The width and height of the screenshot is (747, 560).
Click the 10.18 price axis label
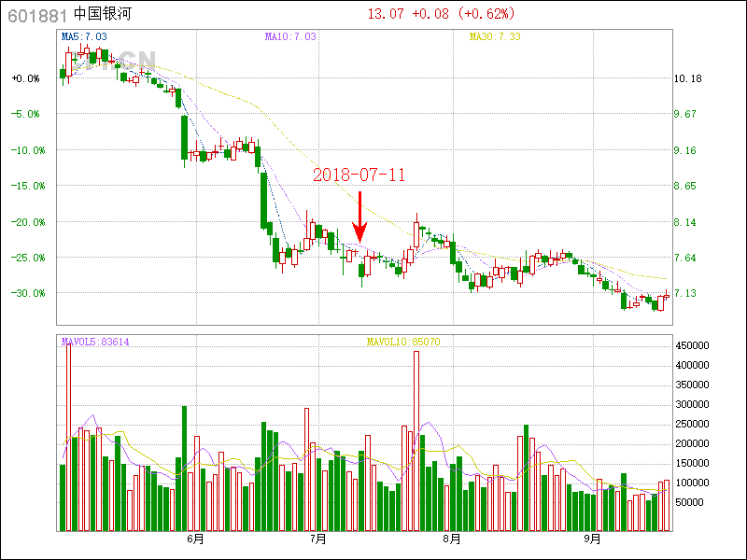pyautogui.click(x=686, y=78)
